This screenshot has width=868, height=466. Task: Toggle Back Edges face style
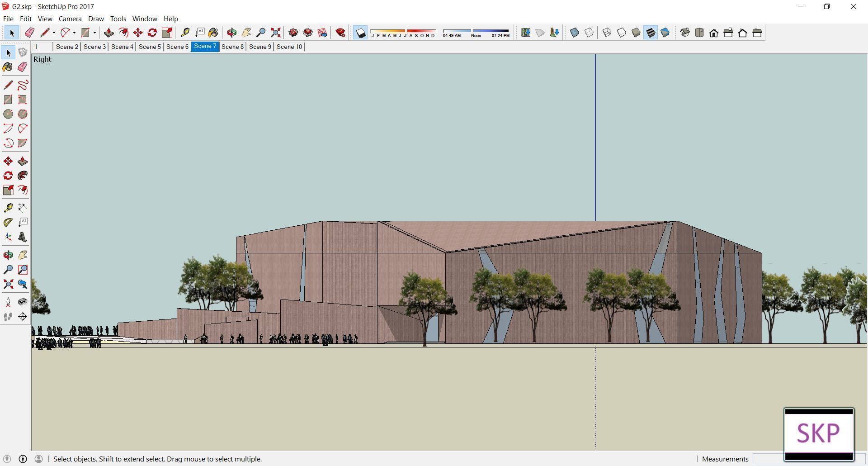coord(589,33)
